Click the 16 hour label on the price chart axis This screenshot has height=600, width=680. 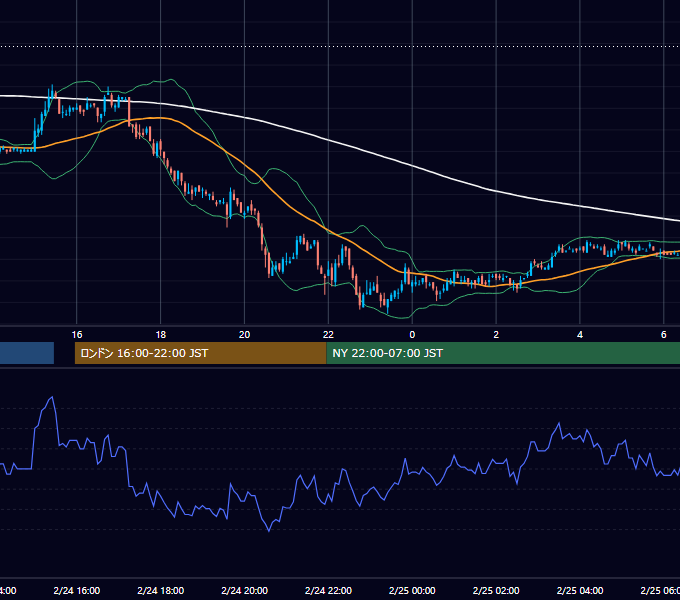[x=77, y=335]
